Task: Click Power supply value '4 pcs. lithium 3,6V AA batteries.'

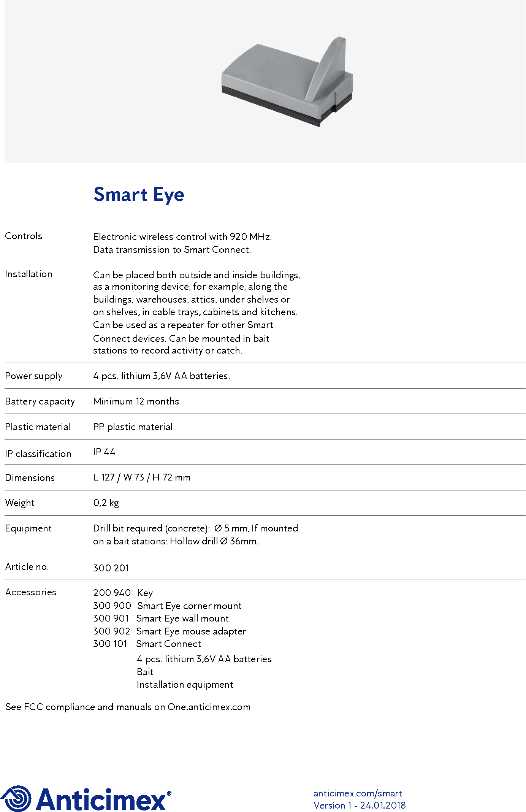Action: coord(162,376)
